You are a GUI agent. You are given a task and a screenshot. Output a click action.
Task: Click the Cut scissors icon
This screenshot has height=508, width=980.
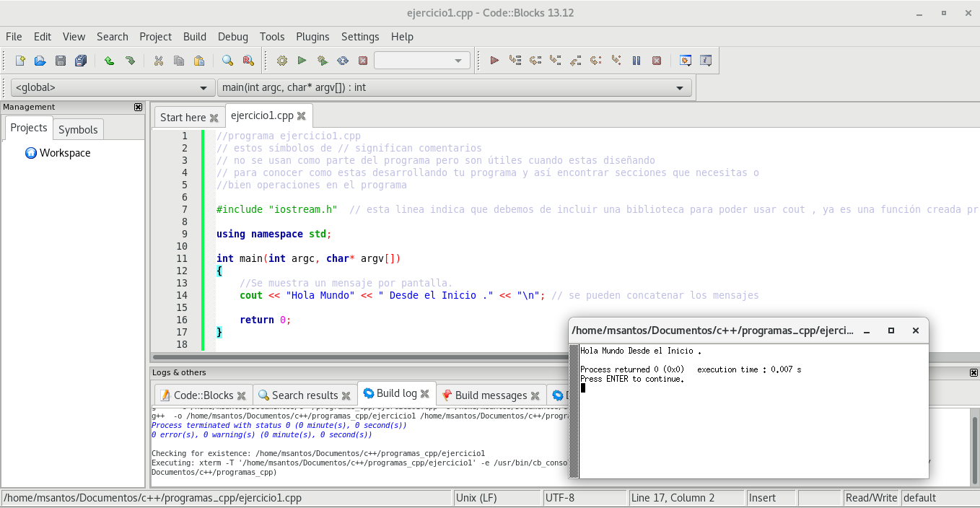(x=159, y=61)
